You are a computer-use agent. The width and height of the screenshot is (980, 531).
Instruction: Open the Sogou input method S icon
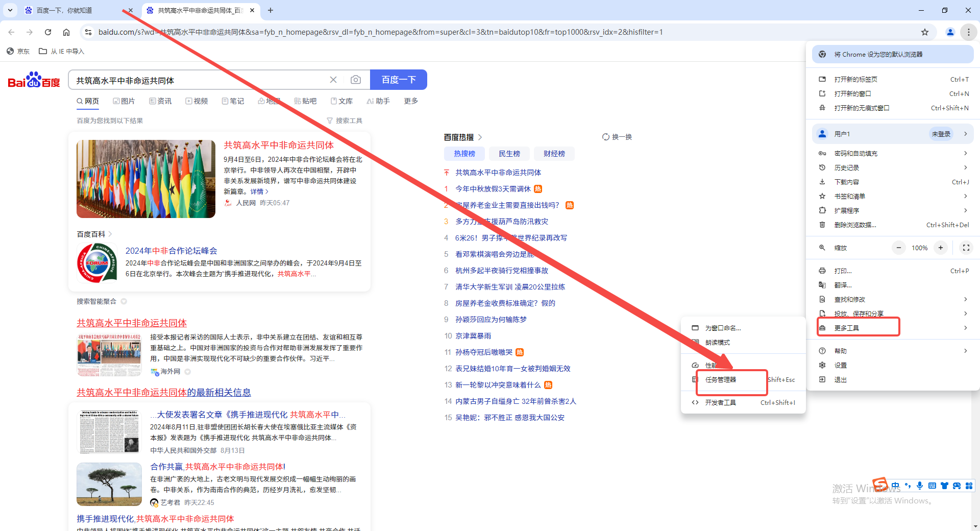(880, 484)
